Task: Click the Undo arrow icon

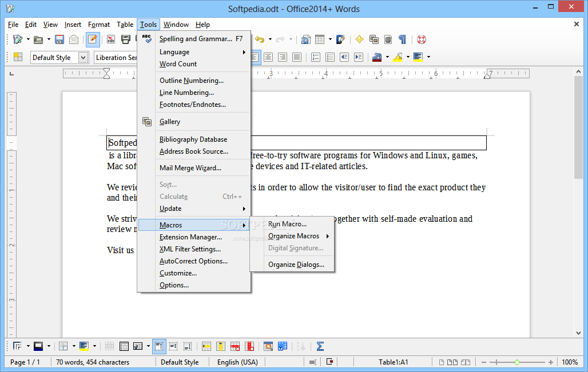Action: 260,39
